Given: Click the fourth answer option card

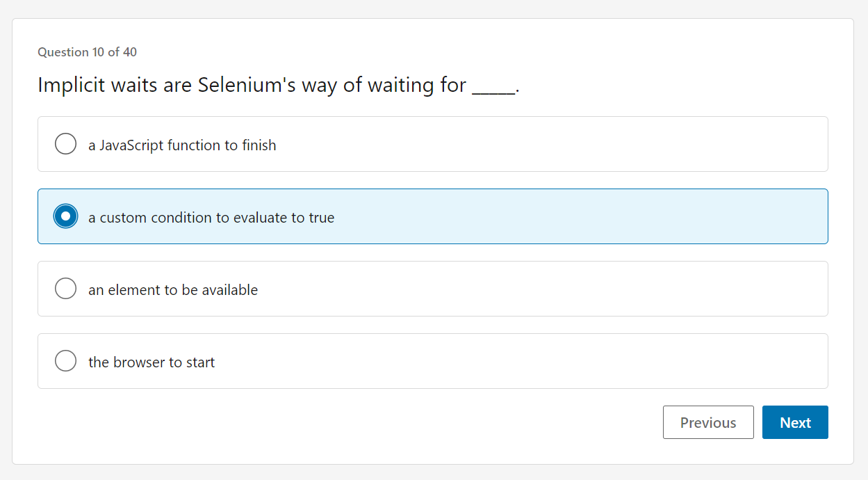Looking at the screenshot, I should 433,360.
